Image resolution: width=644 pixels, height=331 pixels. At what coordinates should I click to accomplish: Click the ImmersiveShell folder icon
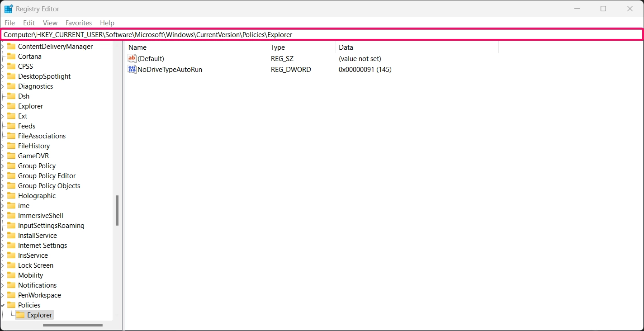11,215
